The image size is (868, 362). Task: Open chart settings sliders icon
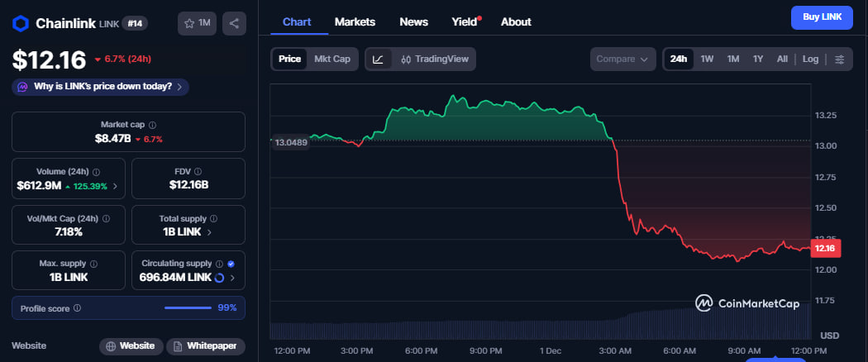tap(840, 60)
